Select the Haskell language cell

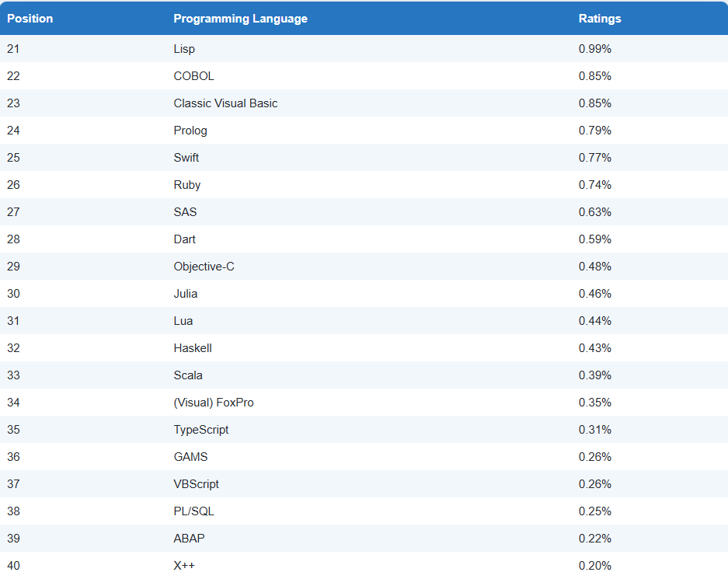(x=192, y=348)
